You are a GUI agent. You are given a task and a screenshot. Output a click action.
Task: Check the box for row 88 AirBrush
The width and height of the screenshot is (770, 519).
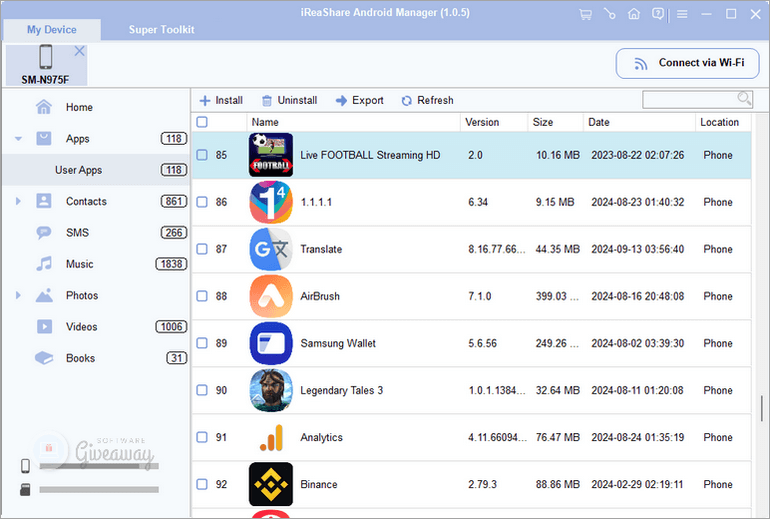pos(202,296)
